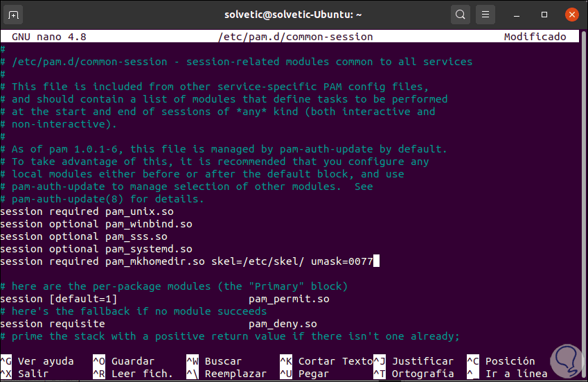Place cursor on pam_mkhomedir.so line

tap(187, 261)
